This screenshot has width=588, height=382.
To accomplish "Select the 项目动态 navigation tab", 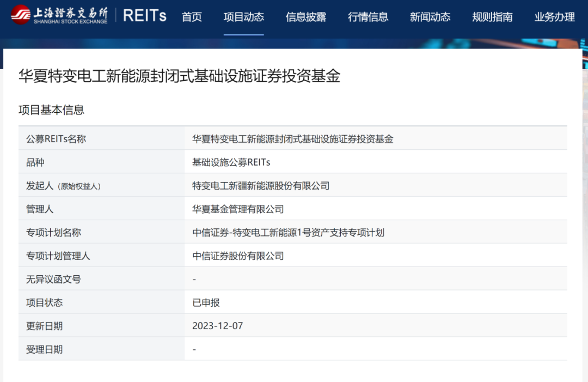I will [x=244, y=17].
